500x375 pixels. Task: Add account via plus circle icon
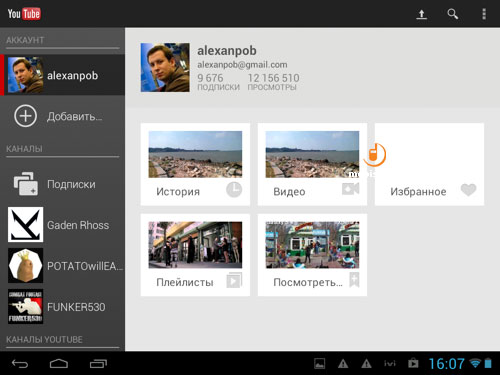pyautogui.click(x=25, y=116)
